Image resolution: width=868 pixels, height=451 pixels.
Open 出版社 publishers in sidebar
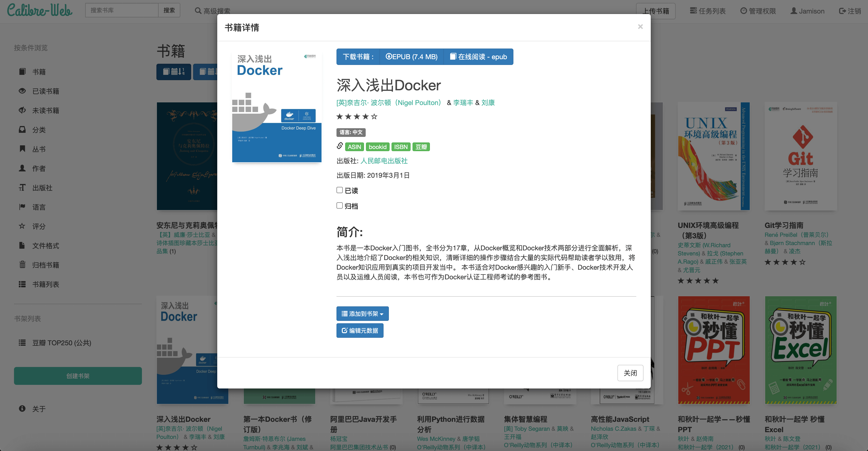42,188
